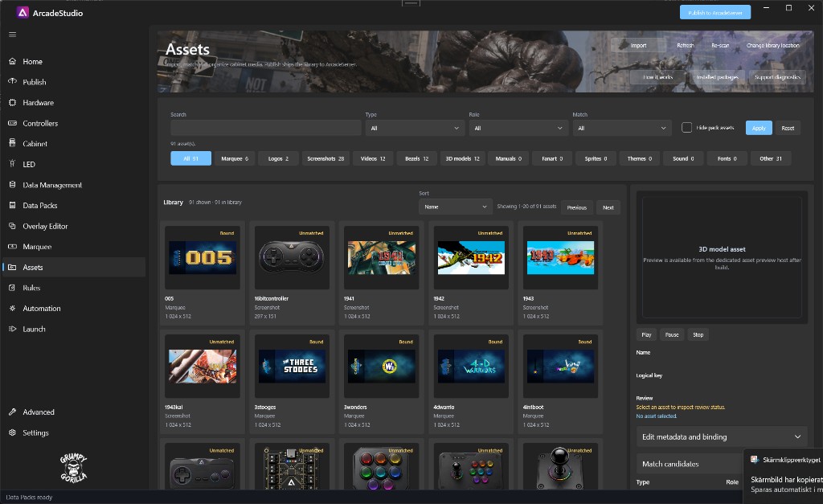Go to Previous page of assets
Screen dimensions: 823x504
[x=577, y=207]
